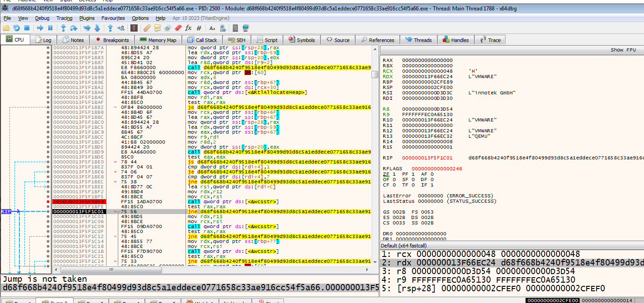Open the Patches bandage icon

147,28
